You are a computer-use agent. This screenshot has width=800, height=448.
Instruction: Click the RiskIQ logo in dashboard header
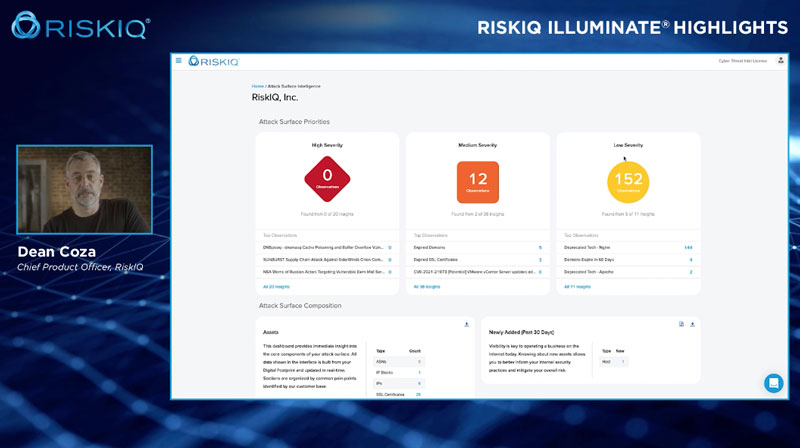214,61
